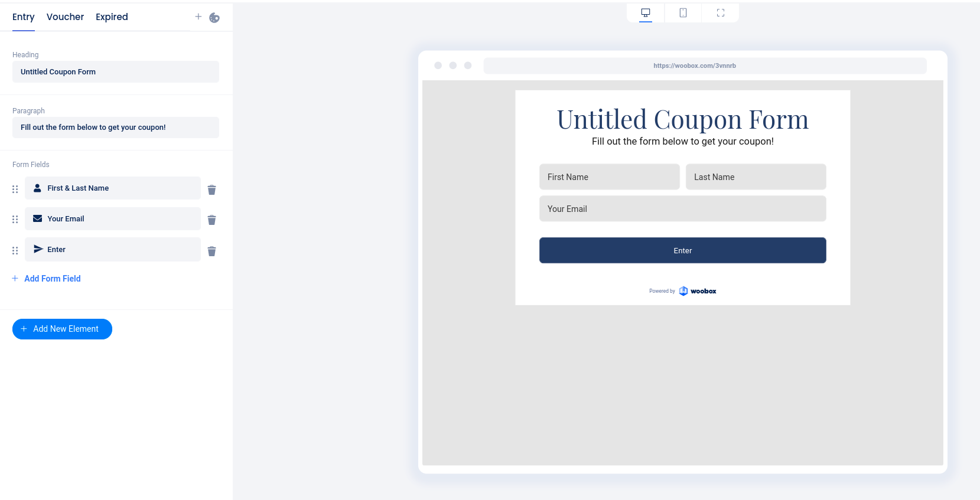
Task: Switch to the Entry tab
Action: coord(24,17)
